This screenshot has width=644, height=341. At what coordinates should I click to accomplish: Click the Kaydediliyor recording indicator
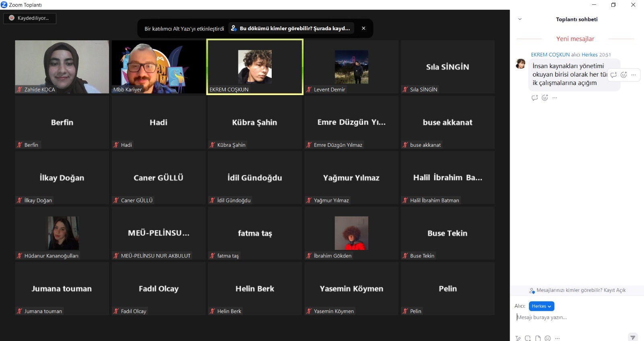click(x=29, y=18)
